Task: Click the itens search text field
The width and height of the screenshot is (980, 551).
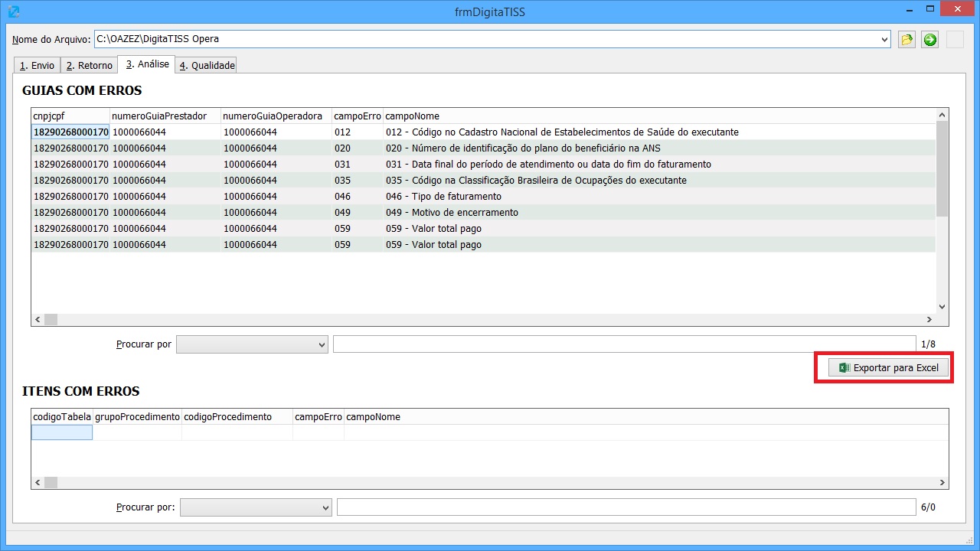Action: (x=626, y=507)
